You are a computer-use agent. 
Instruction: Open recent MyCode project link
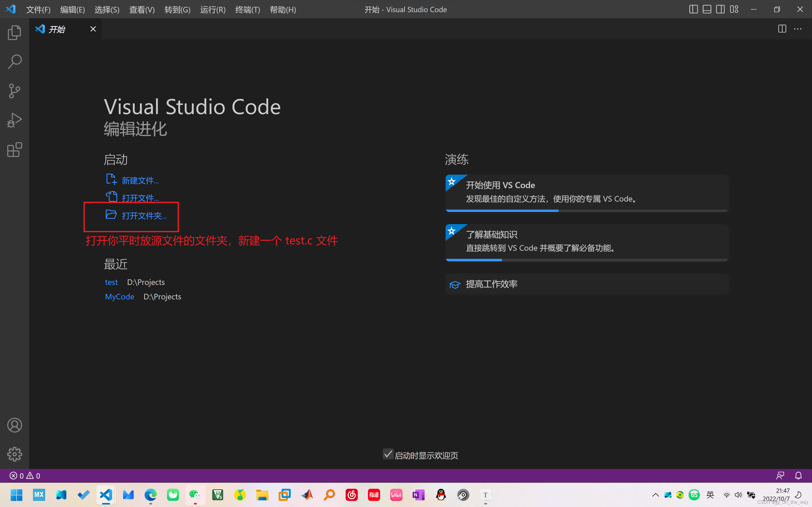[x=120, y=297]
